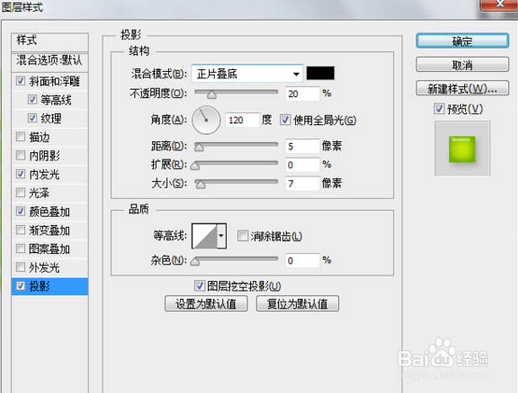Image resolution: width=518 pixels, height=393 pixels.
Task: Enable the 图案叠加 checkbox
Action: 20,249
